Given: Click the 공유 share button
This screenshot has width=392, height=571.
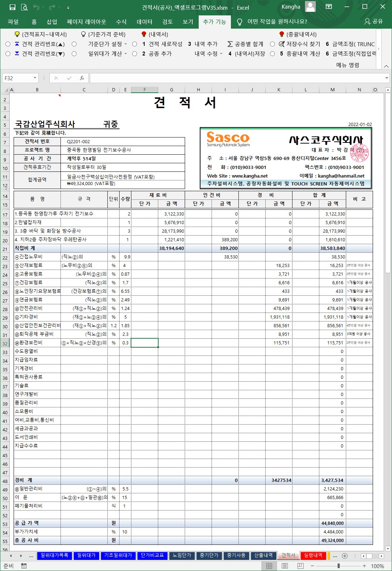Looking at the screenshot, I should point(373,21).
